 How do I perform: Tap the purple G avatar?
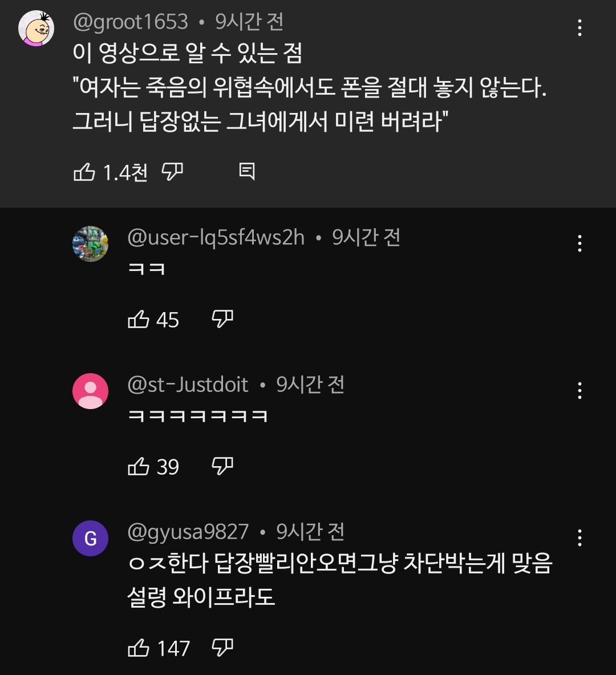[90, 538]
